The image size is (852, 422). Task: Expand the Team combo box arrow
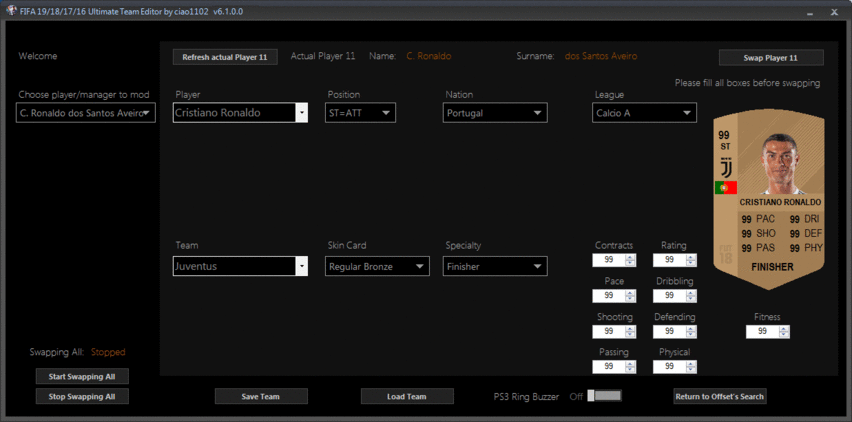(302, 267)
